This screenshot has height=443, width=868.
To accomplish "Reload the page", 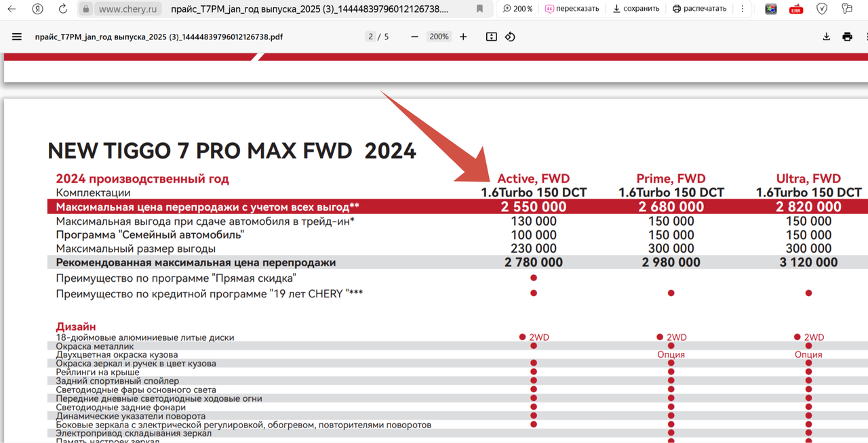I will point(63,9).
